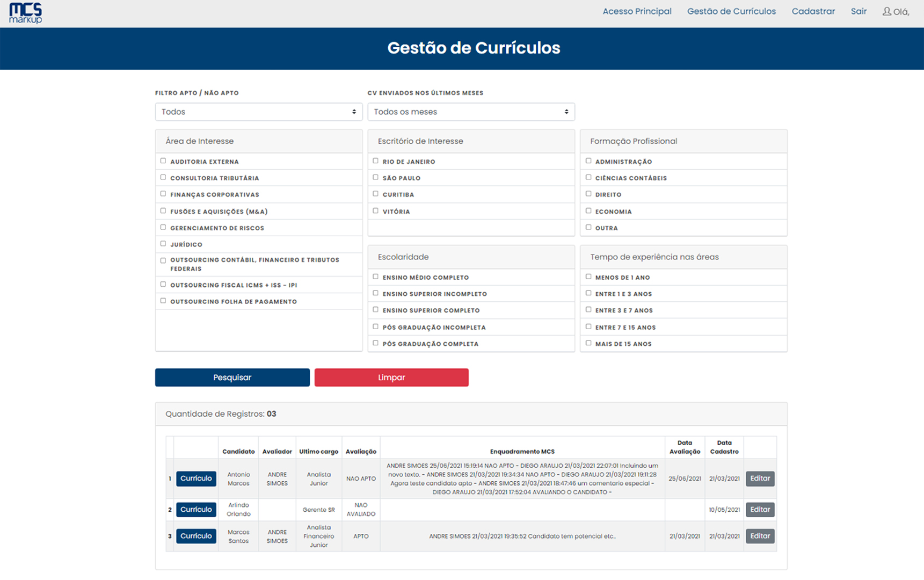The height and width of the screenshot is (580, 924).
Task: Tick Entre 3 e 7 Anos experience
Action: point(588,310)
